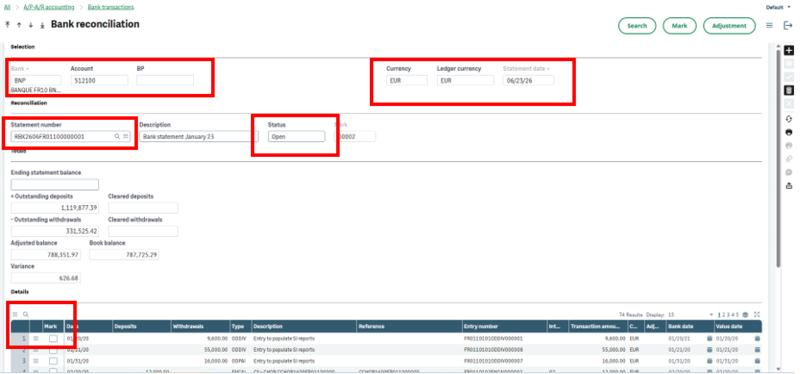Click the Statement date field 06/23/26
800x374 pixels.
tap(528, 80)
